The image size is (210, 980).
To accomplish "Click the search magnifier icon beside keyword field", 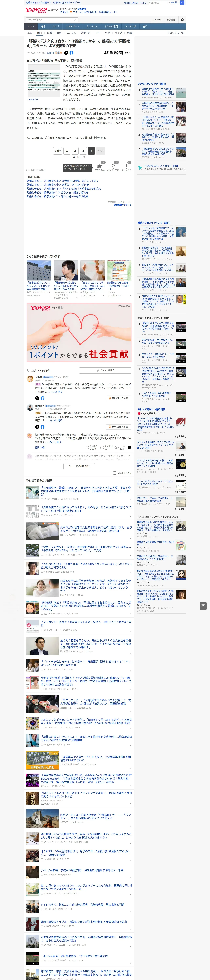I will point(75,20).
